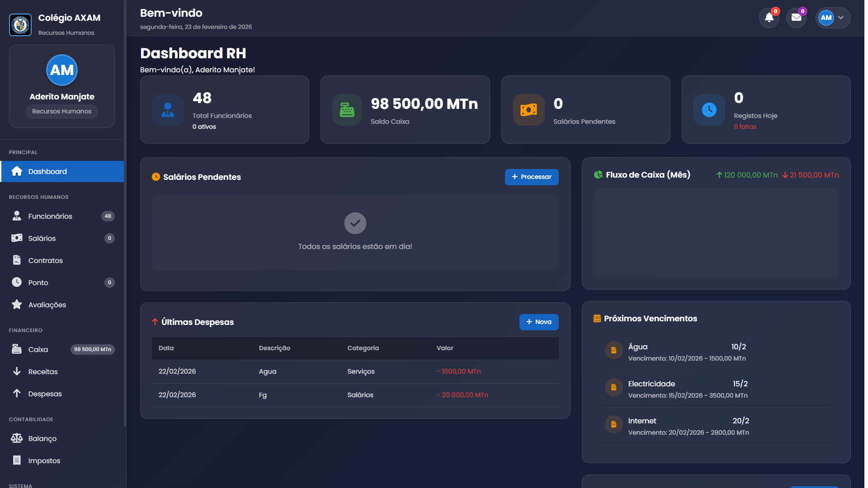Click the Colégio AXAM school logo
The width and height of the screenshot is (868, 488).
pos(20,24)
